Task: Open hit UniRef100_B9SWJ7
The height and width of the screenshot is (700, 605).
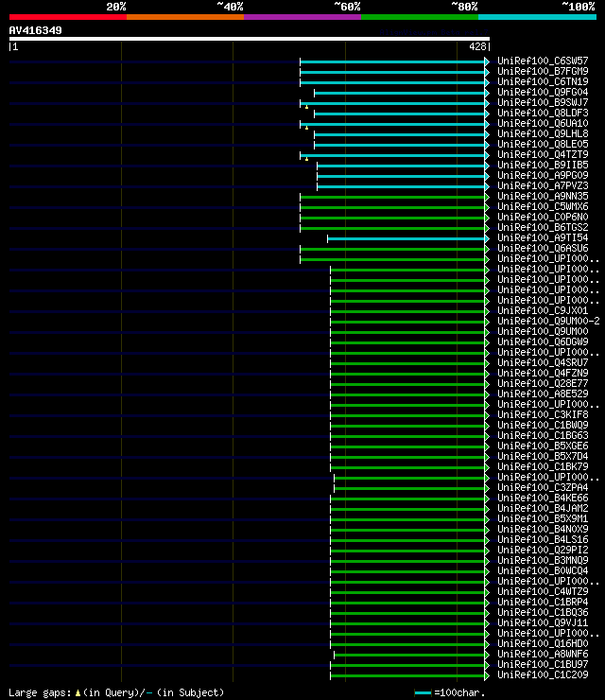Action: point(543,102)
